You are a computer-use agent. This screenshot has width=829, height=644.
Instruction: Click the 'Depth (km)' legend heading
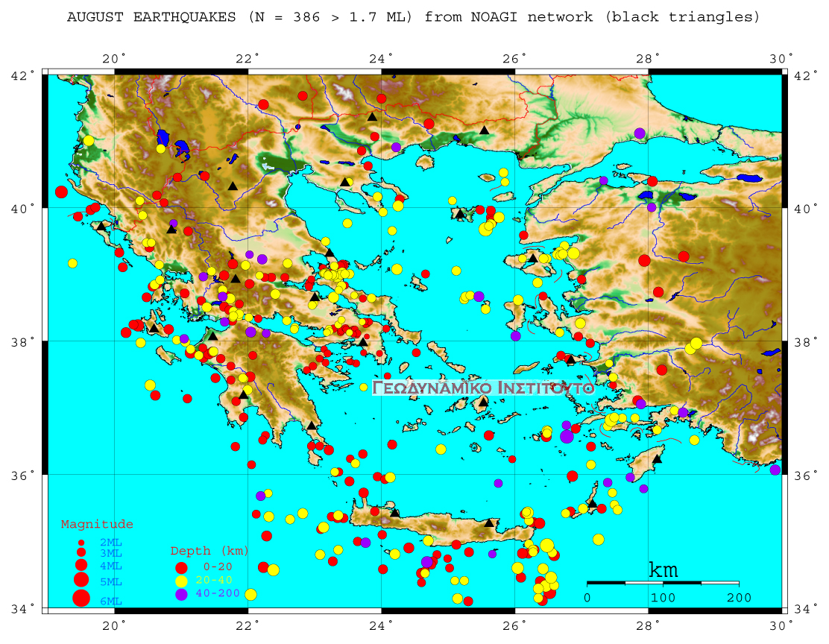click(209, 551)
